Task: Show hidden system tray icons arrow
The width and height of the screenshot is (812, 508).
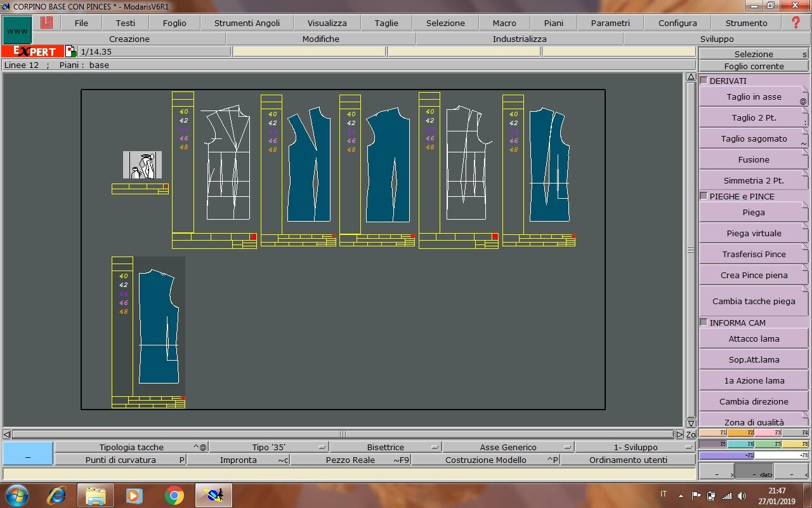Action: [x=681, y=495]
